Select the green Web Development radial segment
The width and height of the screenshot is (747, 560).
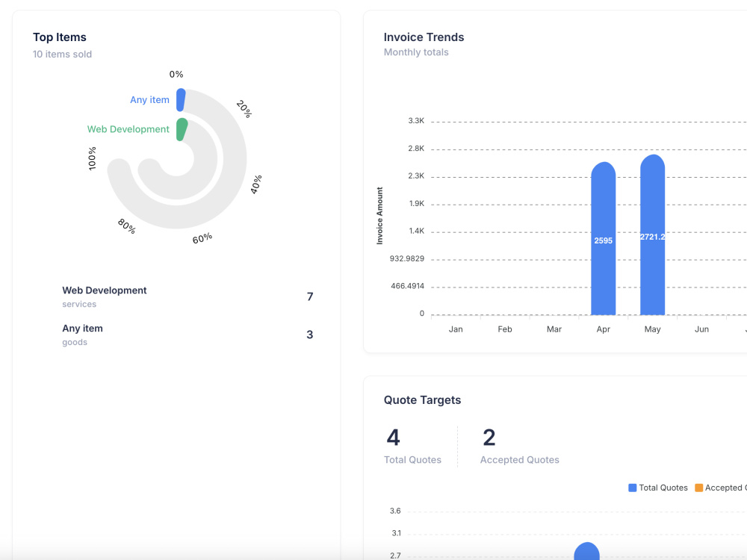182,129
